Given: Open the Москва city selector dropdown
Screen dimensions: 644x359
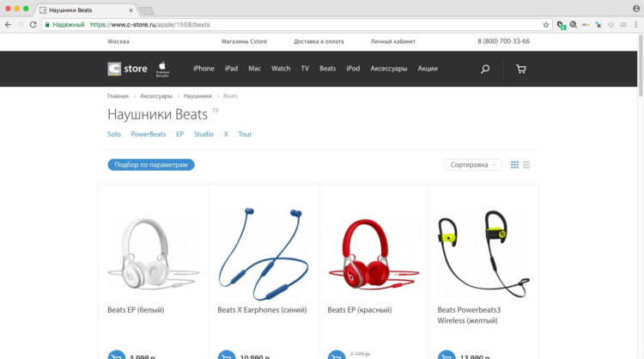Looking at the screenshot, I should click(x=121, y=41).
